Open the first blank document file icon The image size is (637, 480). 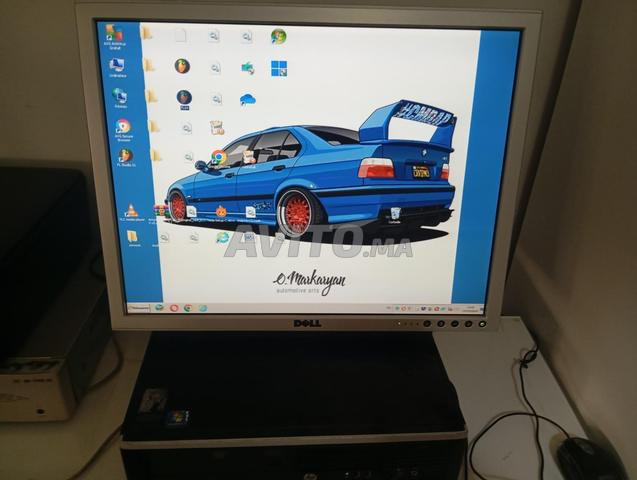coord(181,35)
